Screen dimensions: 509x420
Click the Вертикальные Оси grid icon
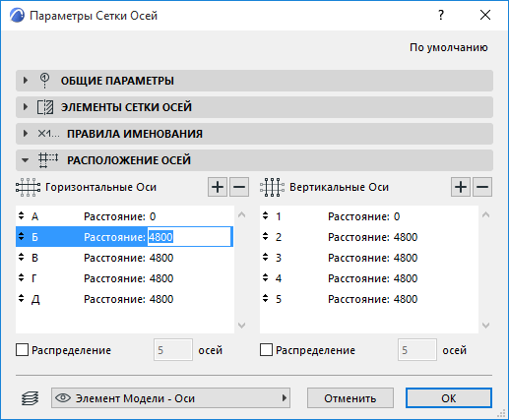[272, 187]
